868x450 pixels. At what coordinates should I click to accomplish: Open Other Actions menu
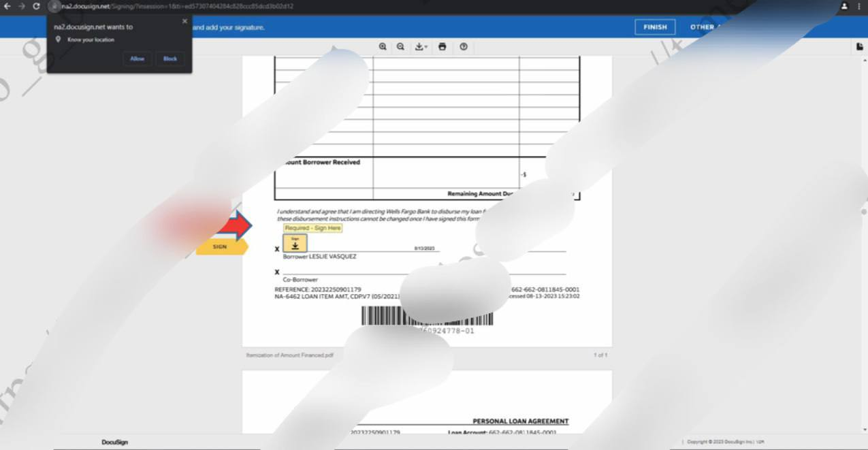point(705,27)
